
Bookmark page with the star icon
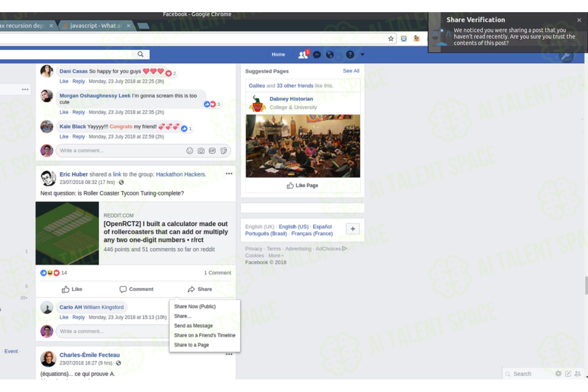click(391, 38)
